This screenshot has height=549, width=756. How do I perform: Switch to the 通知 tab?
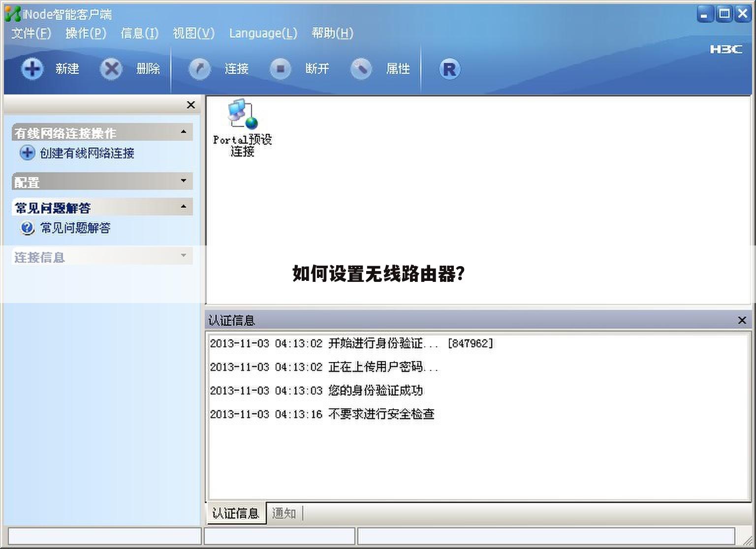click(284, 513)
